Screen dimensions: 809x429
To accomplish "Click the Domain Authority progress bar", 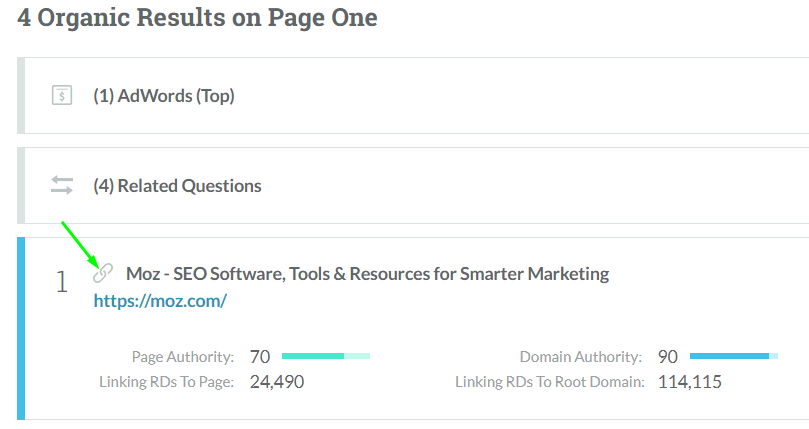I will [x=734, y=356].
